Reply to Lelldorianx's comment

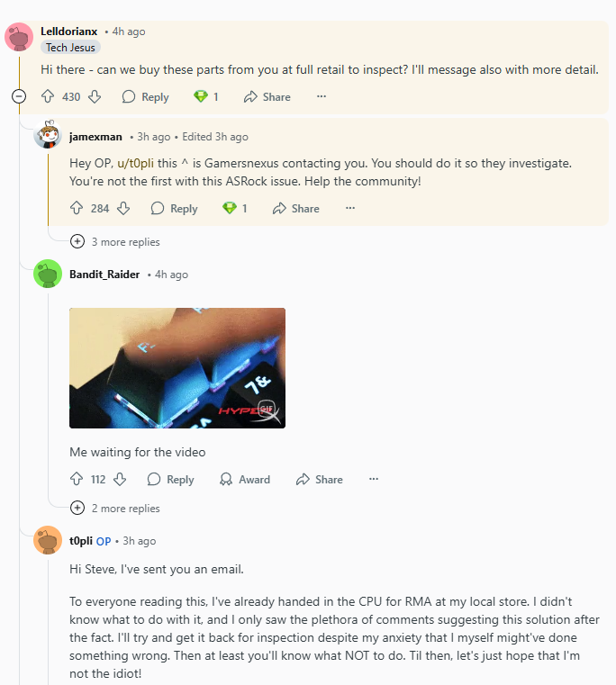point(146,96)
